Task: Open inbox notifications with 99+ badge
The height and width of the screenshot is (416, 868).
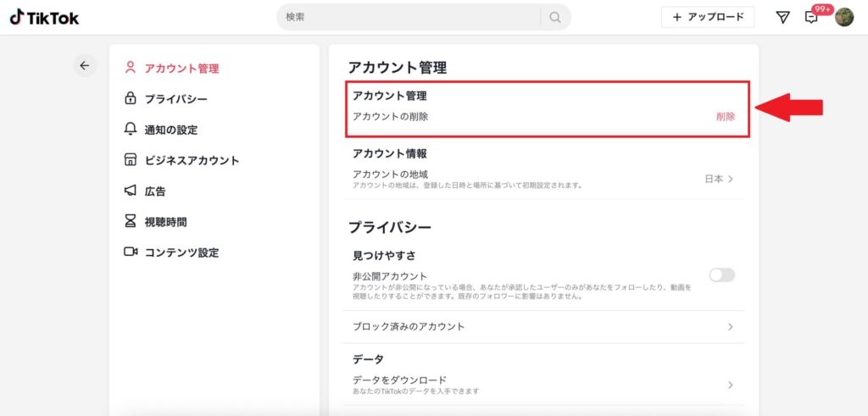Action: pyautogui.click(x=812, y=18)
